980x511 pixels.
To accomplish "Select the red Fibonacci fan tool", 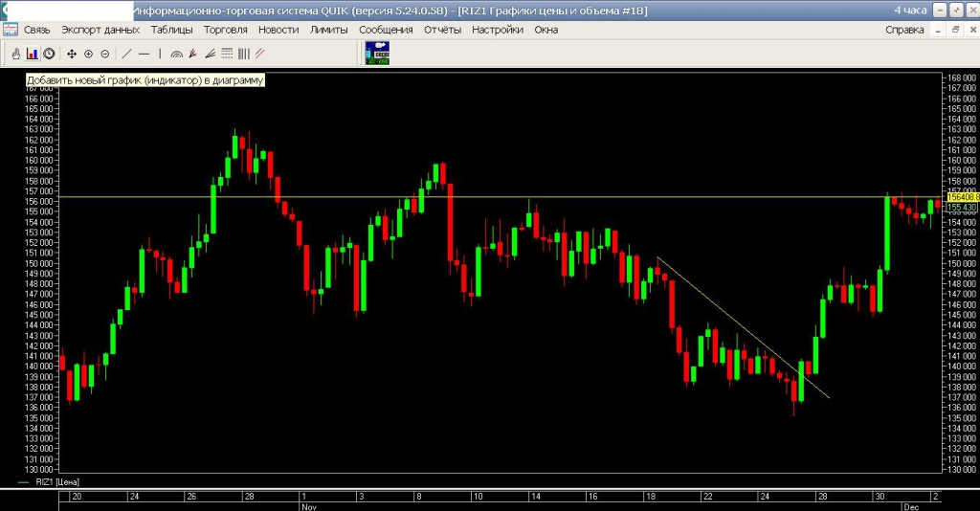I will click(x=193, y=55).
